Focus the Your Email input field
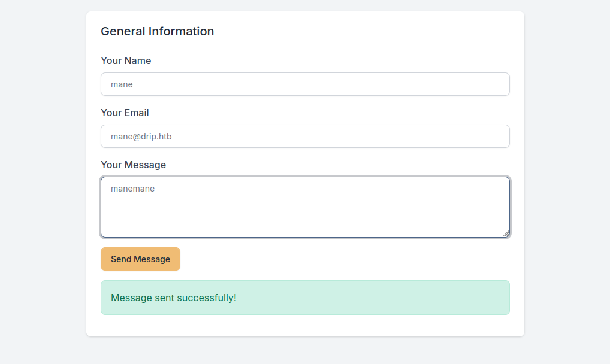The image size is (610, 364). (305, 136)
